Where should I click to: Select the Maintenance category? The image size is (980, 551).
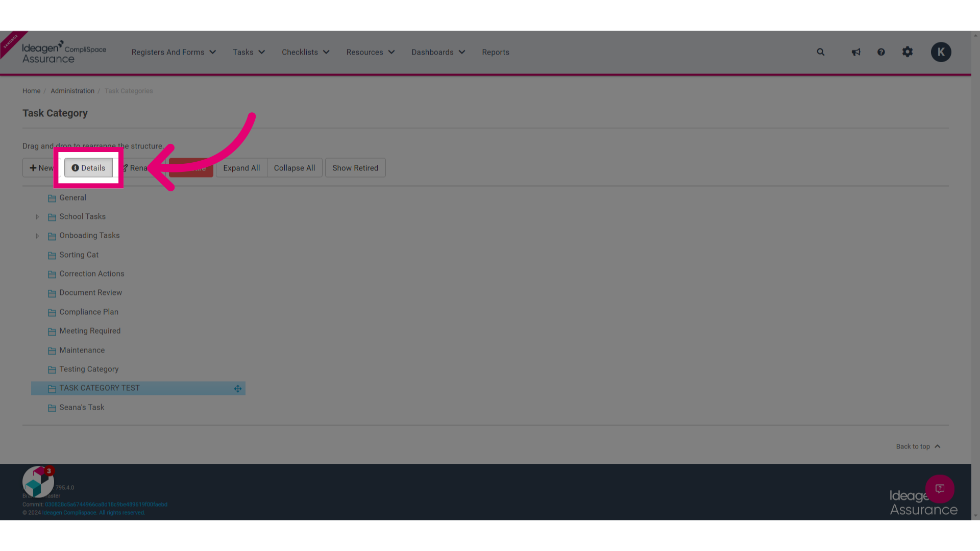tap(82, 350)
